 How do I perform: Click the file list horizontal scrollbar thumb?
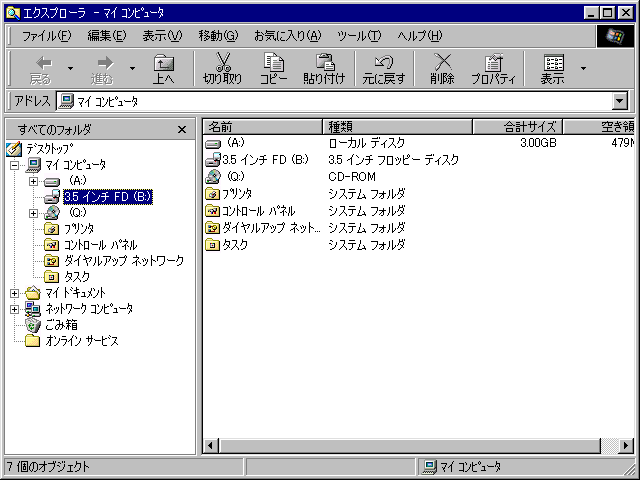tap(410, 445)
